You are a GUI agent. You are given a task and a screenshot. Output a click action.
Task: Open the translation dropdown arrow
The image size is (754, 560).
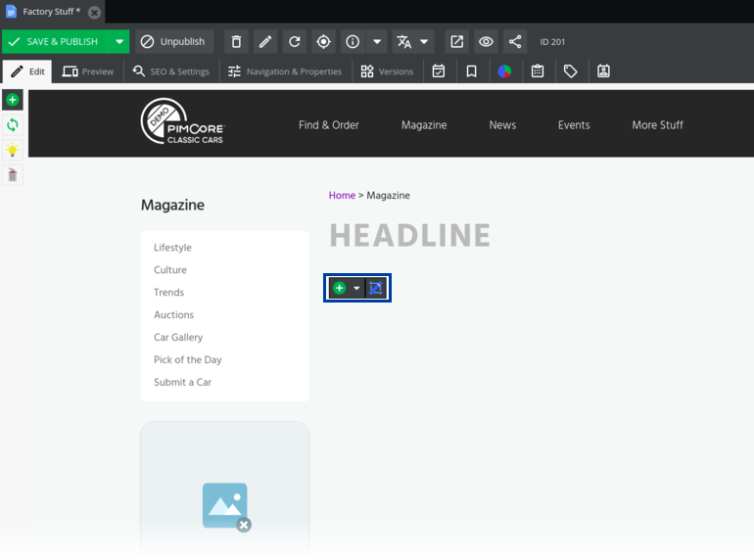[x=424, y=42]
